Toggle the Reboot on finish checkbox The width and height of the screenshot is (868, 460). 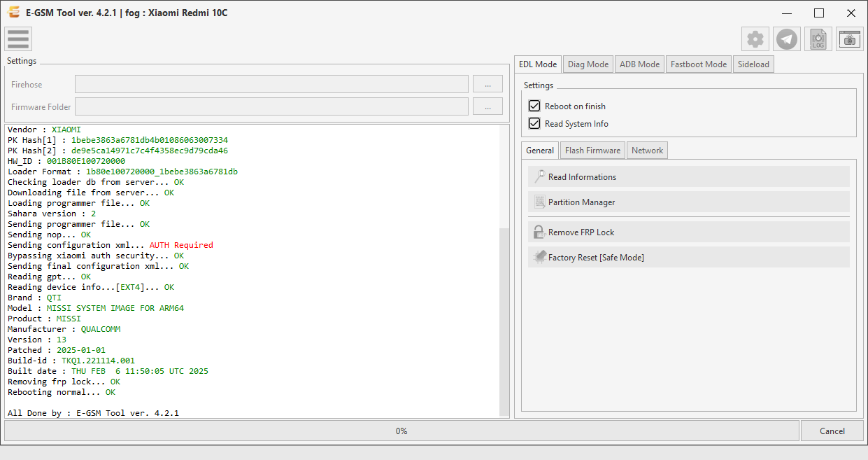pyautogui.click(x=534, y=106)
